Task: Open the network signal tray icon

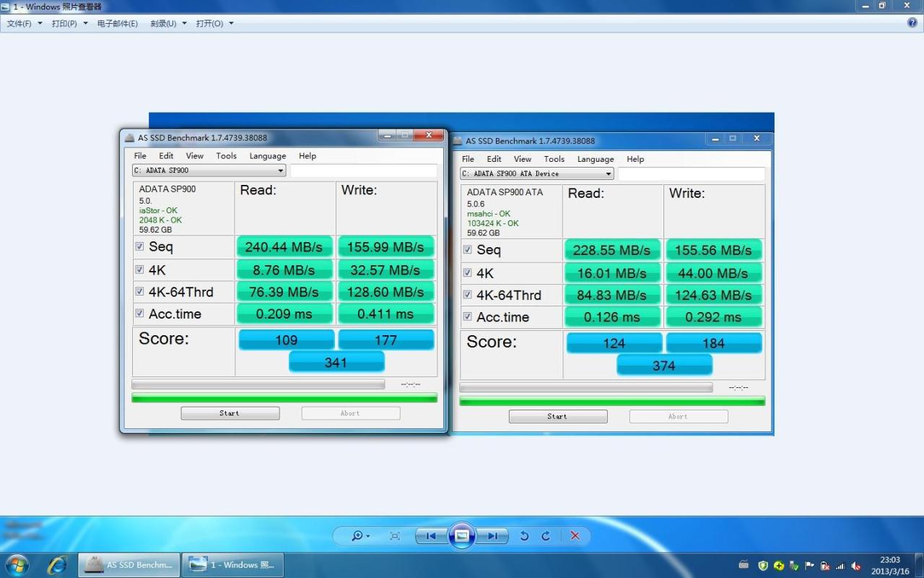Action: 840,566
